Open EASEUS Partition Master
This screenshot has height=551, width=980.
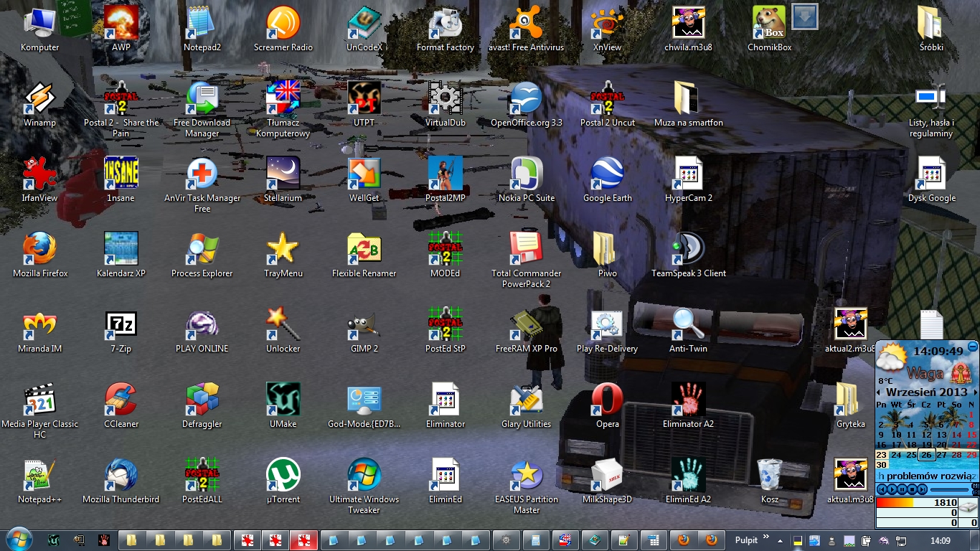526,486
